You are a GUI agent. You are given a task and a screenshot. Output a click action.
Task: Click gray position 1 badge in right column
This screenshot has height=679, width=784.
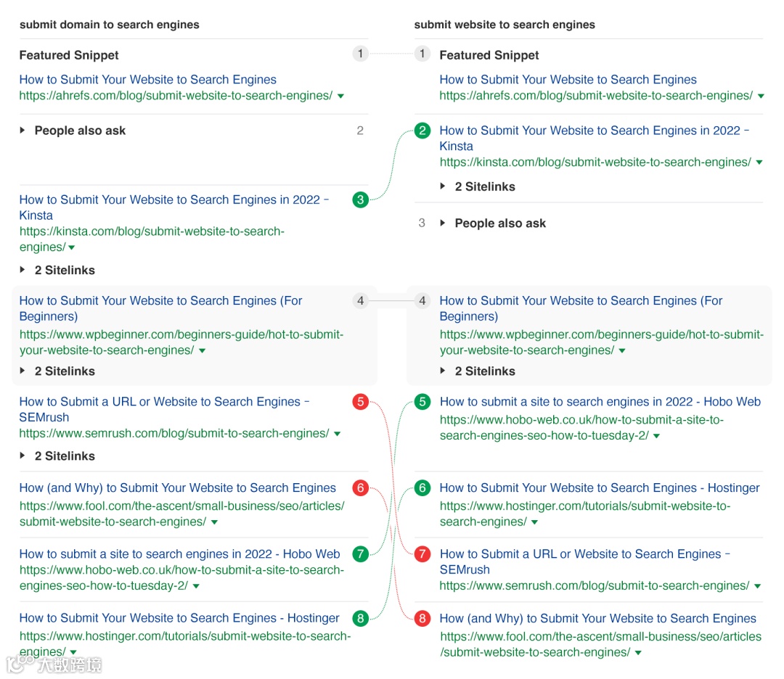(422, 54)
